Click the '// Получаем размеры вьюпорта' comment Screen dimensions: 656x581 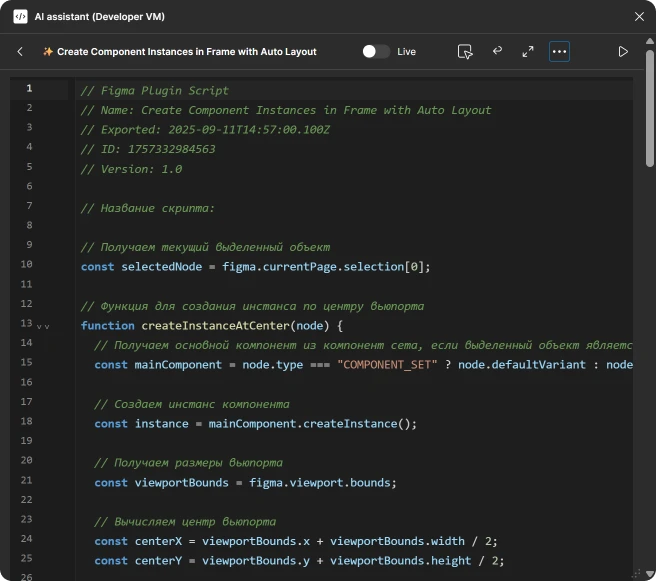click(188, 463)
